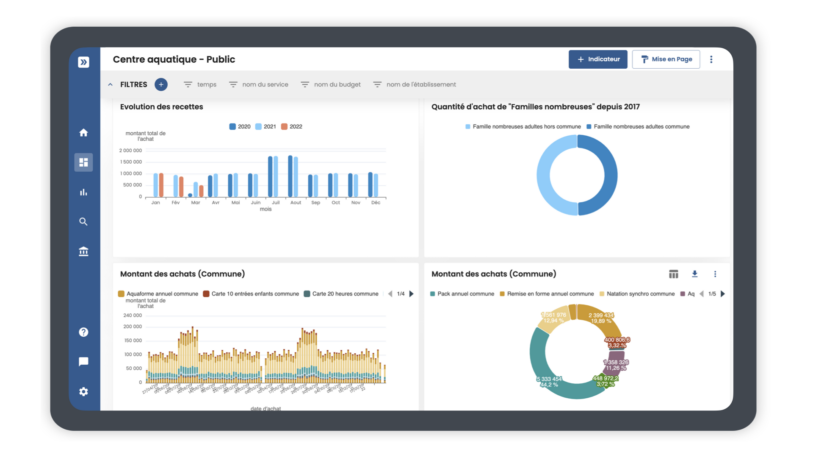
Task: Click the light blue half of Familles donut
Action: tap(543, 175)
